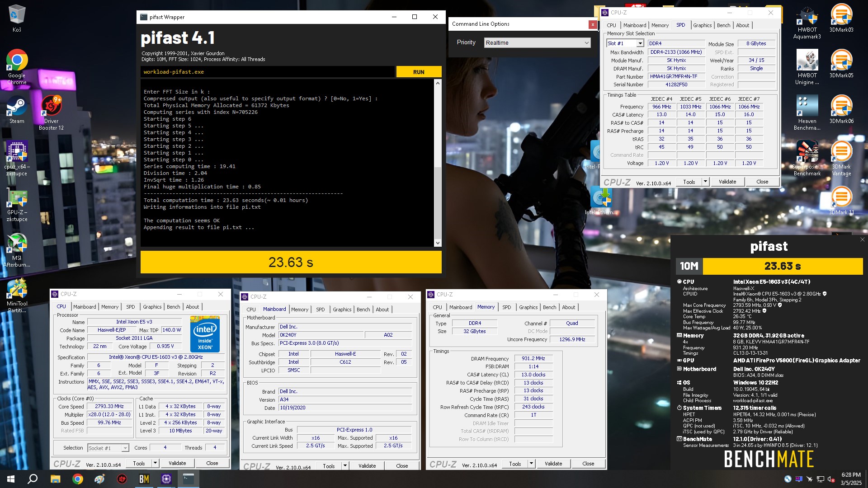This screenshot has width=868, height=488.
Task: Open Chrome from the taskbar
Action: [77, 479]
